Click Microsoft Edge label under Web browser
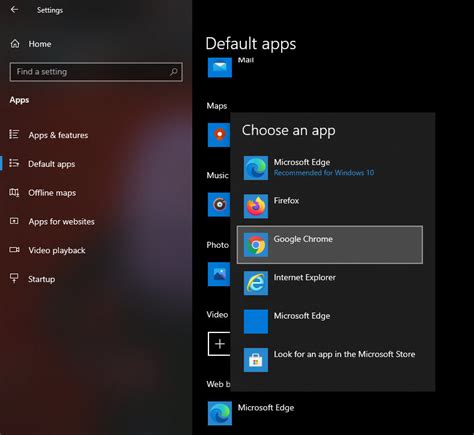This screenshot has width=474, height=435. pos(266,408)
